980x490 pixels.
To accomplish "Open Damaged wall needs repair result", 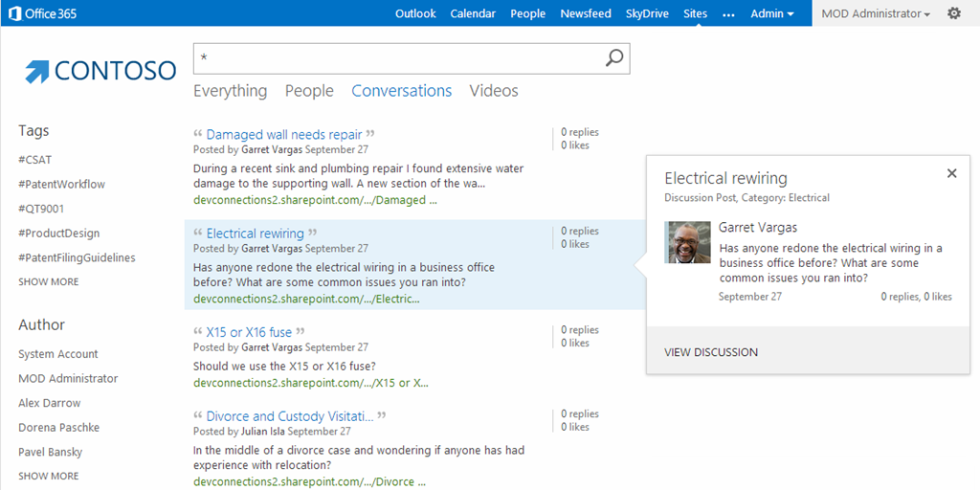I will [x=284, y=134].
